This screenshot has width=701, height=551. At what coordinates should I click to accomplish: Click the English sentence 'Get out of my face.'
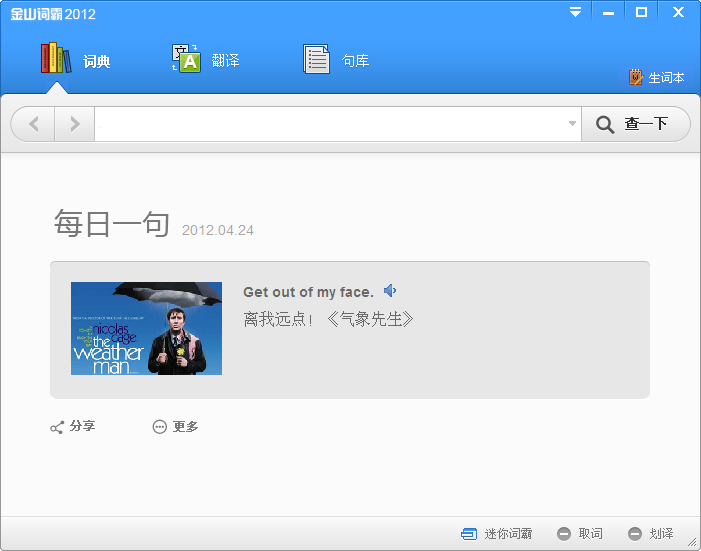coord(308,292)
